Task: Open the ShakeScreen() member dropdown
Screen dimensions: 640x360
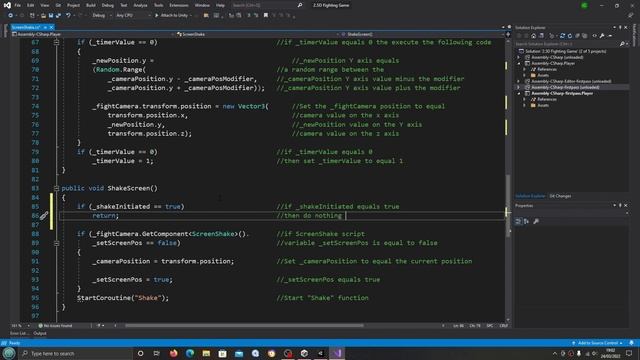Action: [x=422, y=34]
